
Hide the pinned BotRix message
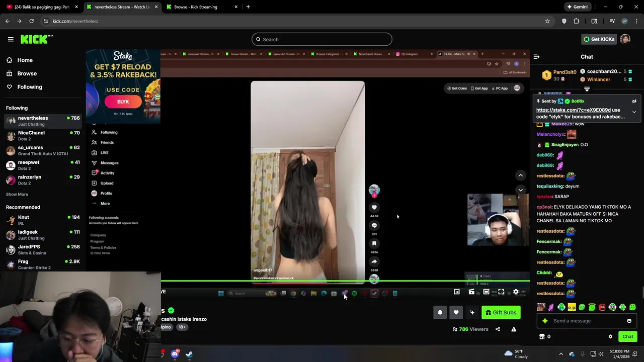click(634, 101)
